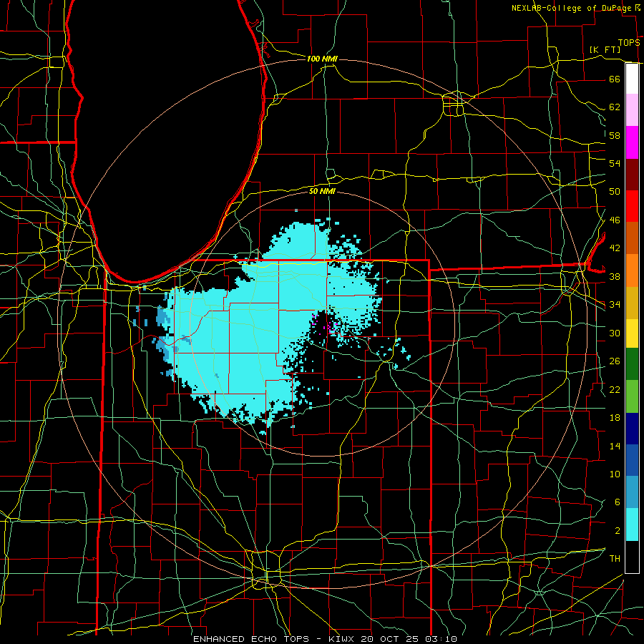Click the [K FT] units label
This screenshot has height=644, width=644.
[x=605, y=49]
